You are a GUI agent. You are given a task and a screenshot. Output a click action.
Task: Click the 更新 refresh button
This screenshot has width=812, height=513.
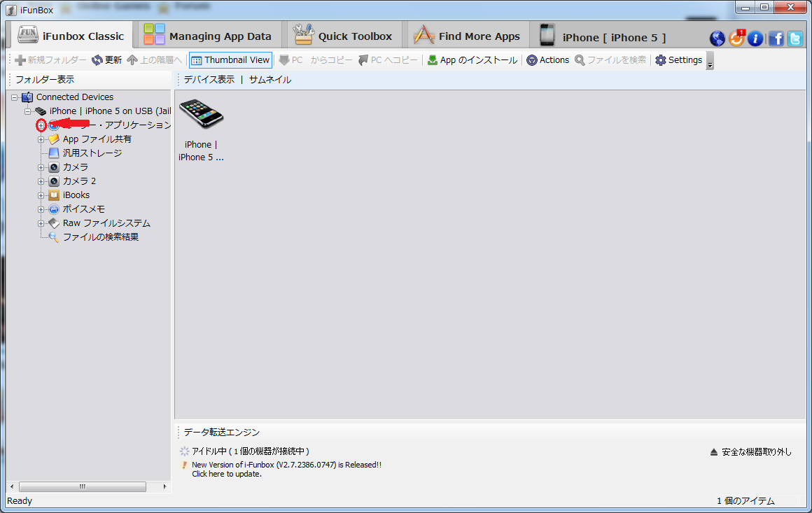(106, 60)
